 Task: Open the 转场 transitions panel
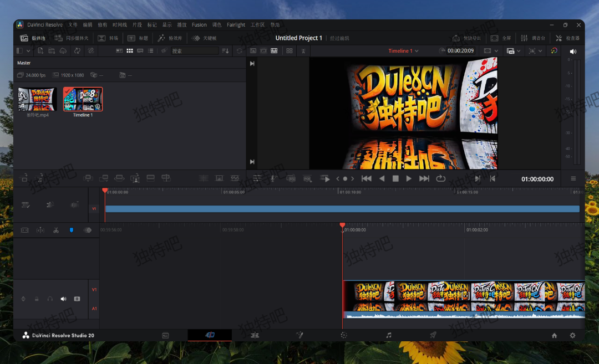[108, 38]
